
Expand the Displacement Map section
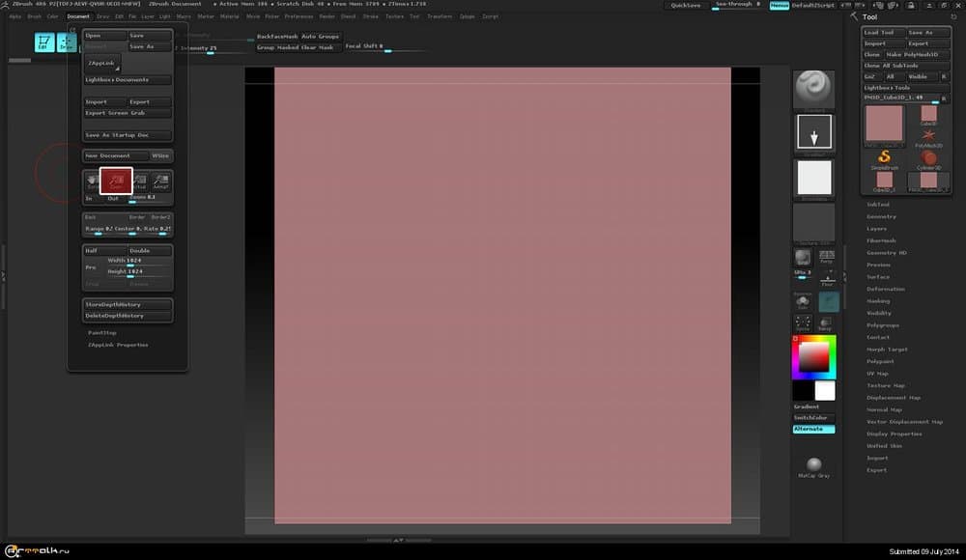click(x=894, y=398)
